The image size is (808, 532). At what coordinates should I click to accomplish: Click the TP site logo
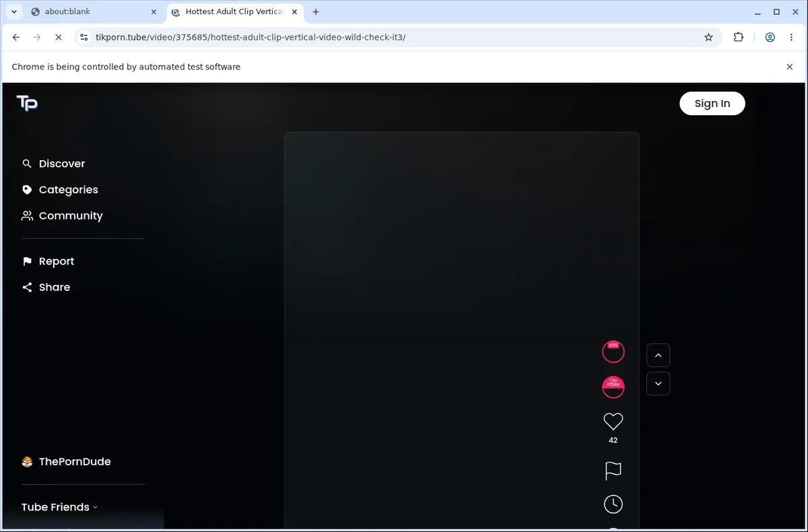click(x=27, y=103)
